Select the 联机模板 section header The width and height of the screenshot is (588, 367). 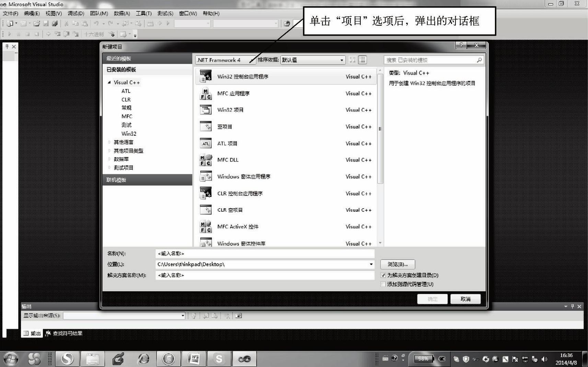pos(147,180)
